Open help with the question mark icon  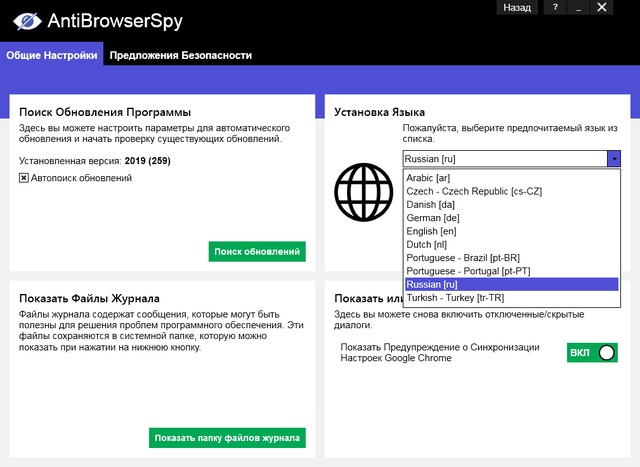[x=555, y=7]
